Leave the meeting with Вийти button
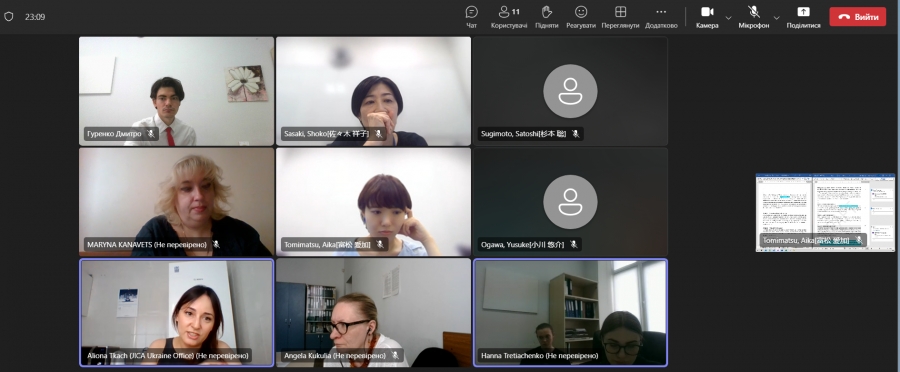This screenshot has width=900, height=372. click(858, 17)
